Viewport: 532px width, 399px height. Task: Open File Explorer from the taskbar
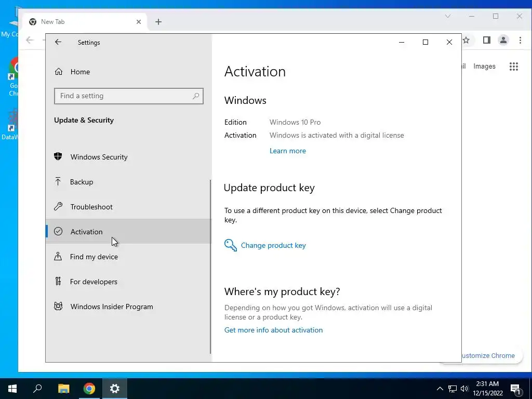click(63, 389)
